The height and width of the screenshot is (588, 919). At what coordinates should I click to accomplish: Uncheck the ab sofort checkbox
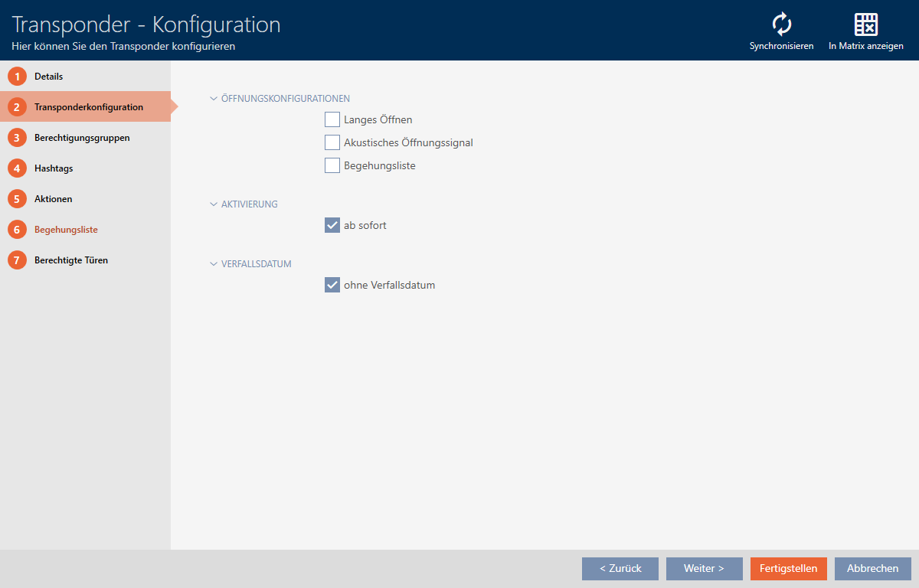pos(332,225)
